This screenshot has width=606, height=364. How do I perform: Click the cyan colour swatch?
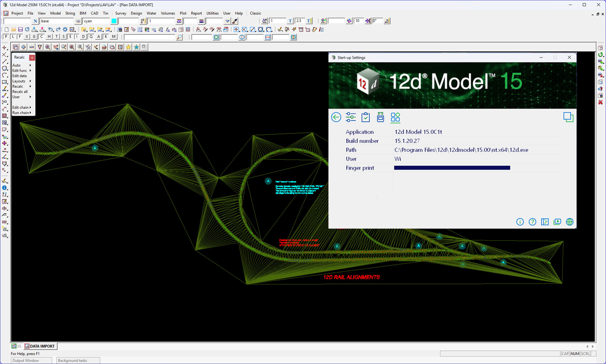[x=114, y=21]
